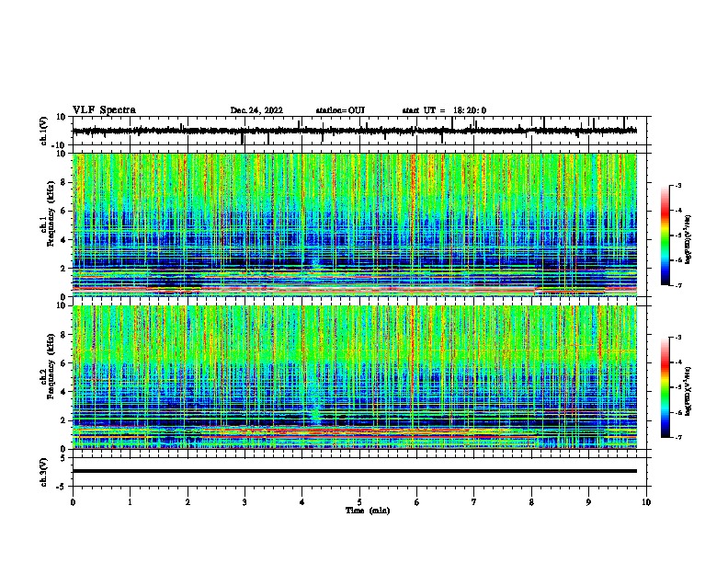This screenshot has height=563, width=728.
Task: Select the "start UT = 18:20:0" text
Action: pyautogui.click(x=444, y=110)
